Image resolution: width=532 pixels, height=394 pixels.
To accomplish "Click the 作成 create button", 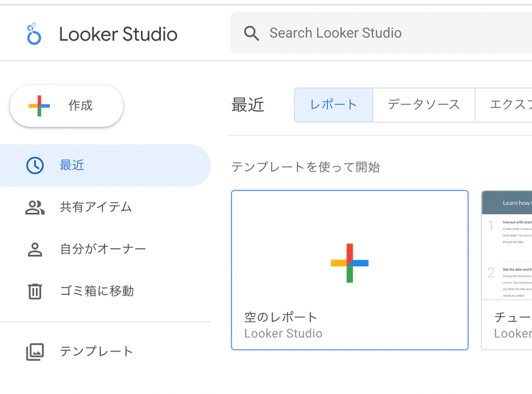I will click(x=66, y=106).
